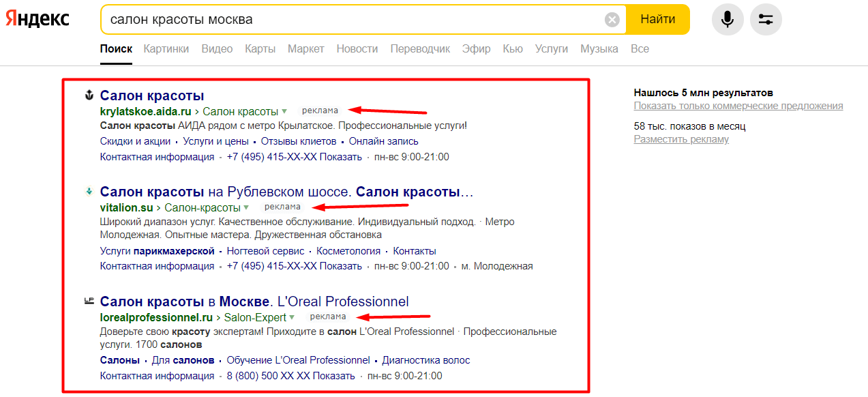The image size is (868, 397).
Task: Open the L'Oreal Professionnel result title
Action: coord(254,301)
